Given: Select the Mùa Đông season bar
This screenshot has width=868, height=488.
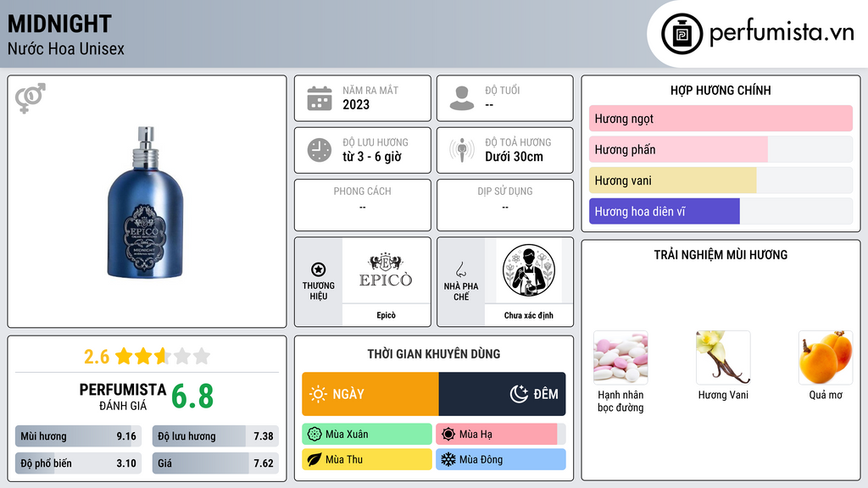Looking at the screenshot, I should pyautogui.click(x=501, y=459).
